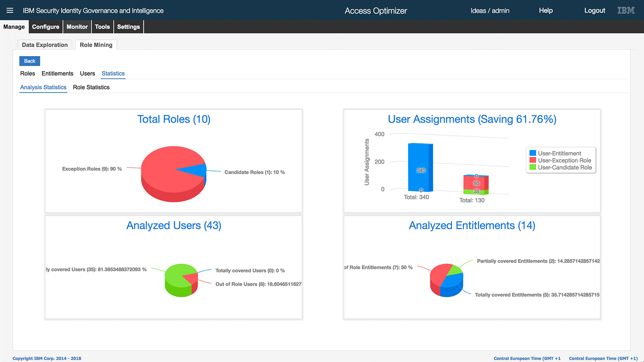The width and height of the screenshot is (644, 362).
Task: Click the blue 340 User-Entitlement bar
Action: point(420,167)
